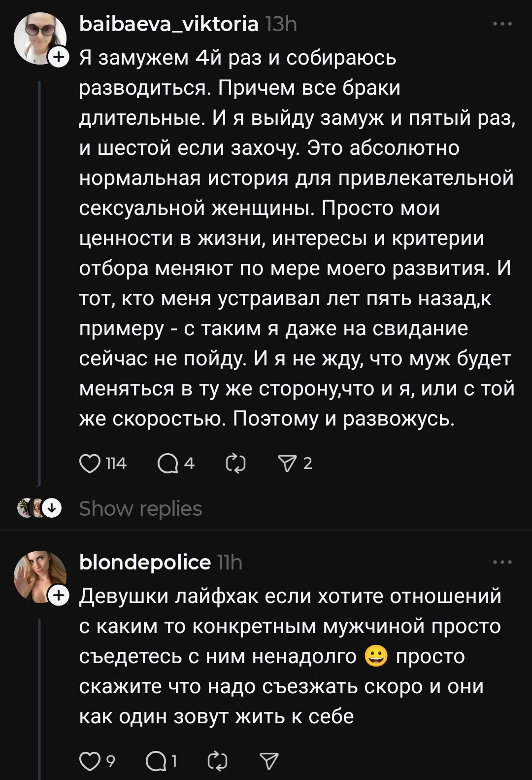The width and height of the screenshot is (532, 780).
Task: Share baibaeva_viktoria's post via send icon
Action: (287, 463)
